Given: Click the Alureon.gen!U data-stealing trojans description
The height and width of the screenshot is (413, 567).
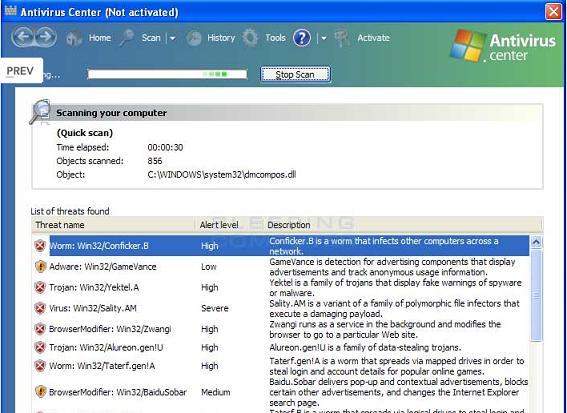Looking at the screenshot, I should [x=365, y=348].
